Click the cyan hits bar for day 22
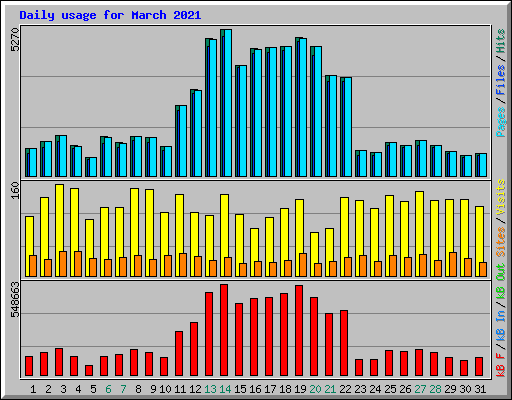 pyautogui.click(x=348, y=127)
